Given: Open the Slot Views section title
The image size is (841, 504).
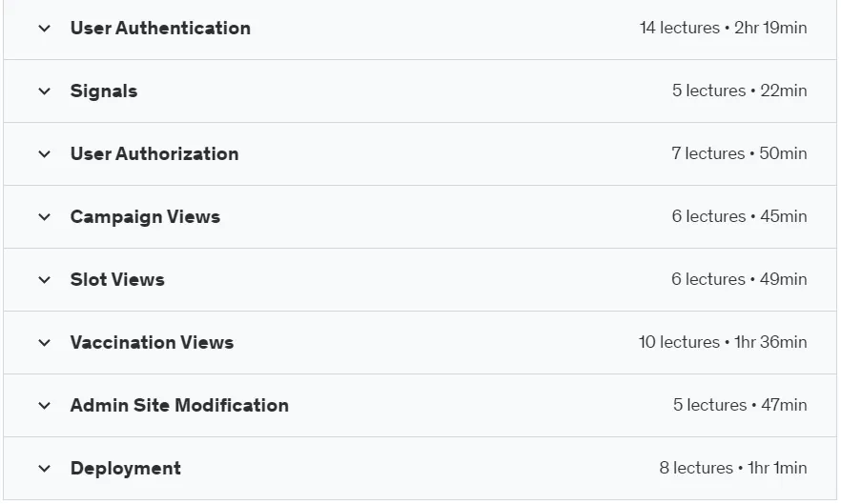Looking at the screenshot, I should [117, 279].
